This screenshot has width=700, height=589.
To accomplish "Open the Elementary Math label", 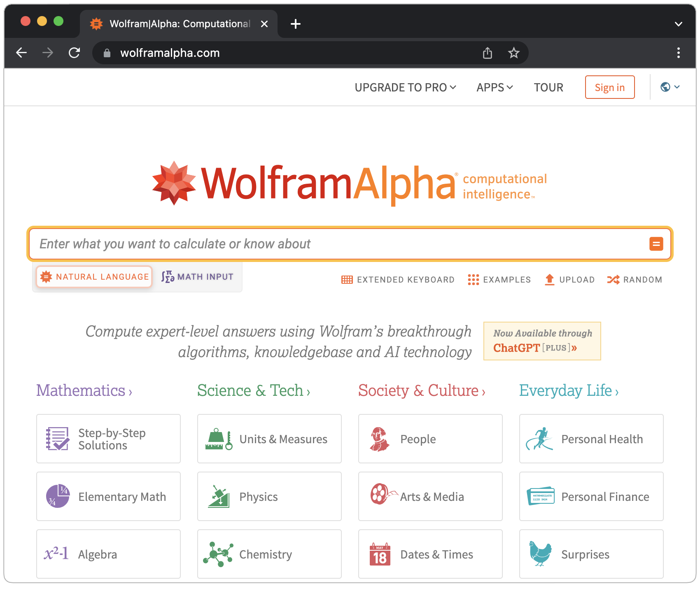I will tap(122, 497).
